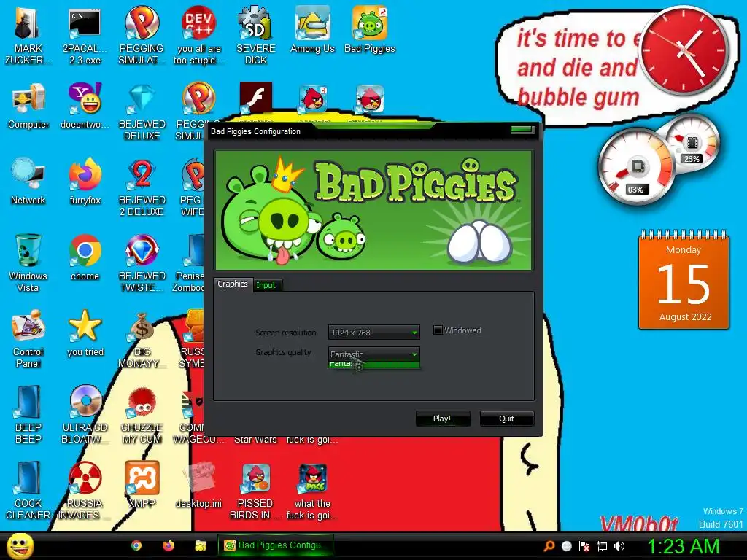Open Action Center flag in tray

[x=584, y=546]
